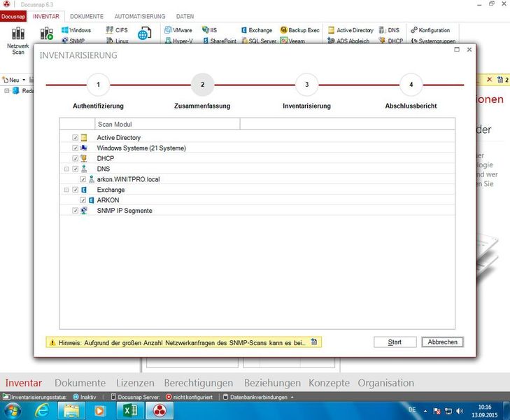Open the AUTOMATISIERUNG ribbon tab
Image resolution: width=510 pixels, height=420 pixels.
click(x=139, y=16)
